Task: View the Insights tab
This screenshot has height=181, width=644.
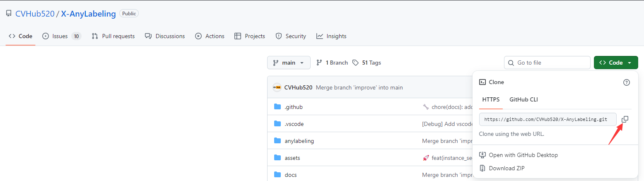Action: [x=331, y=36]
